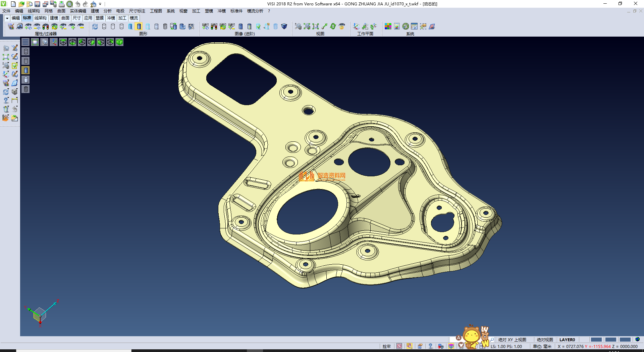Click the Save icon in quick access toolbar
644x352 pixels.
click(37, 4)
